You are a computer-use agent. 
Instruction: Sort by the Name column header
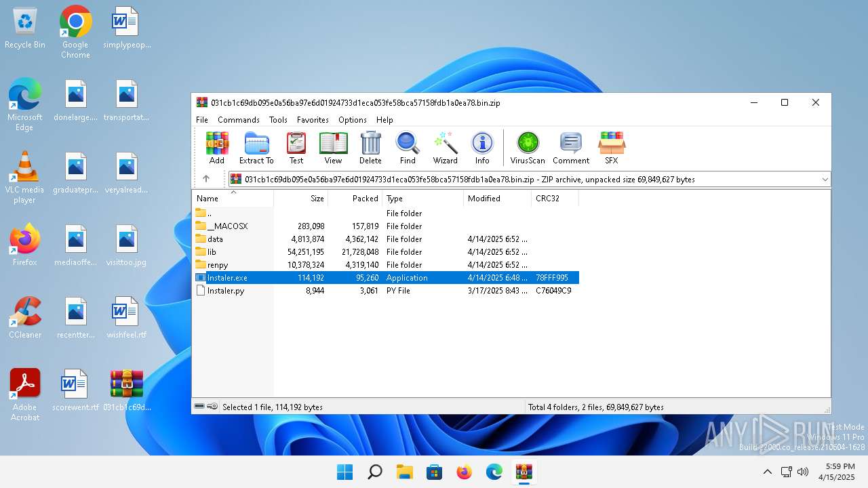click(x=233, y=199)
